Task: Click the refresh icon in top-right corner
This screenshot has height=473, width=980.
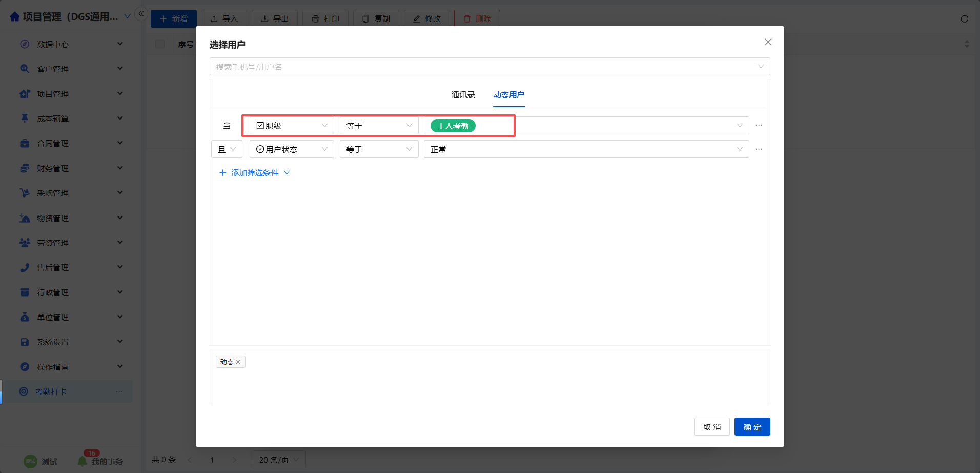Action: pos(964,19)
